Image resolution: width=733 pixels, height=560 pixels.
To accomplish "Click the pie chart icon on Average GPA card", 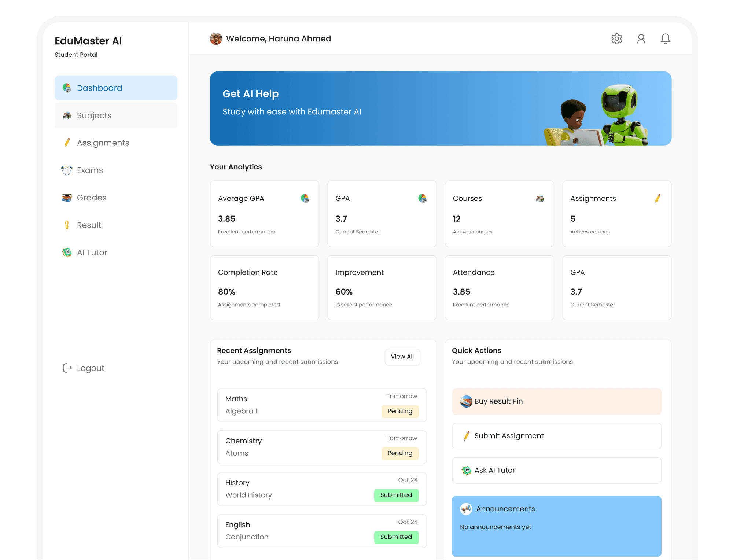I will (x=305, y=199).
